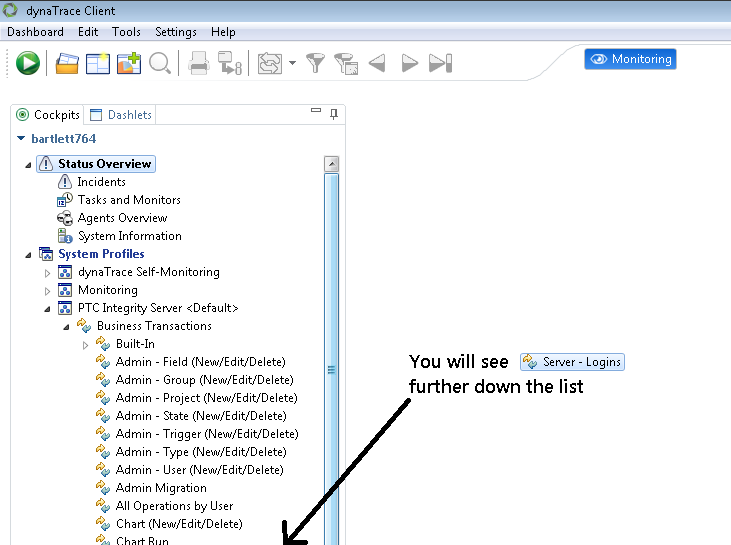The height and width of the screenshot is (545, 731).
Task: Open the Tools menu
Action: [126, 32]
